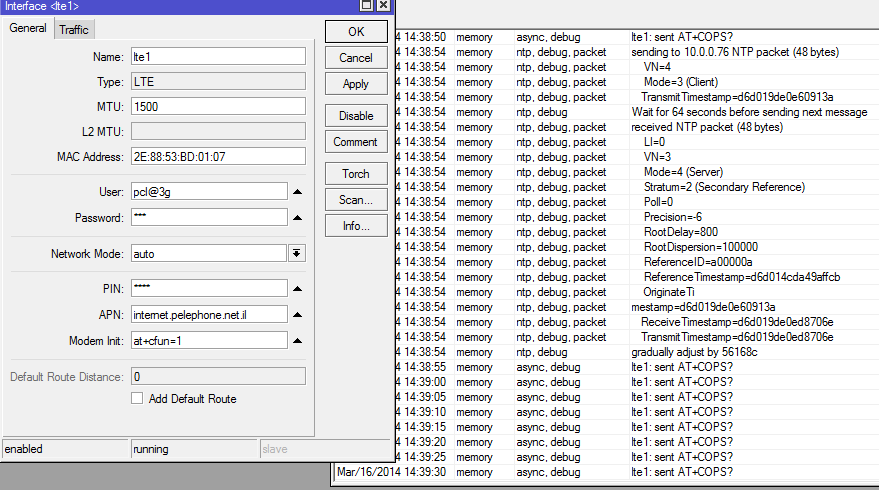This screenshot has height=490, width=879.
Task: Add a Comment to the interface
Action: click(x=356, y=142)
